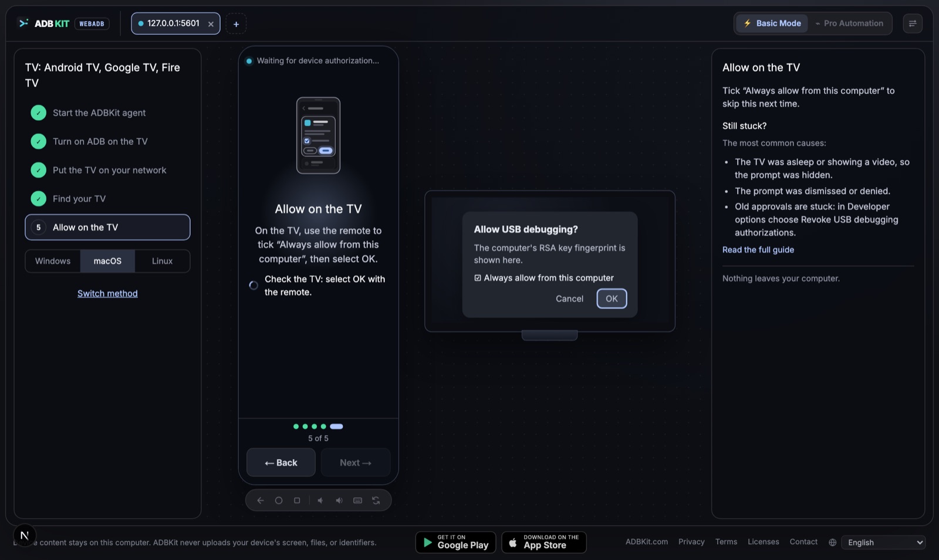Add a new device with the plus icon

[236, 24]
